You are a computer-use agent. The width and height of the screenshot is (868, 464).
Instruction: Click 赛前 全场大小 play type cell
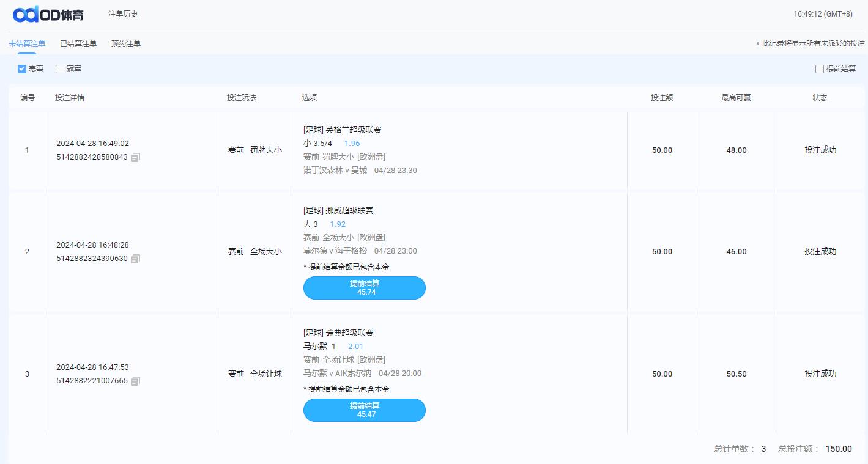pos(255,251)
